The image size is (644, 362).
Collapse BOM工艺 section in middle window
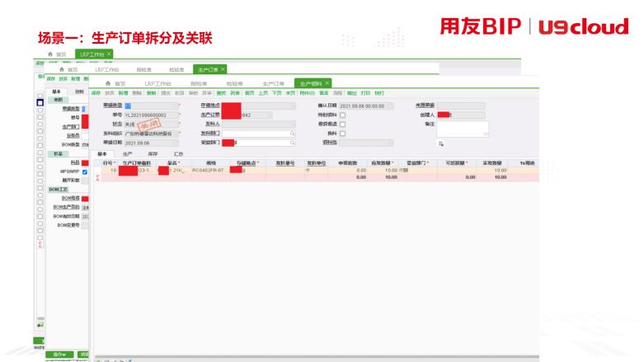59,190
